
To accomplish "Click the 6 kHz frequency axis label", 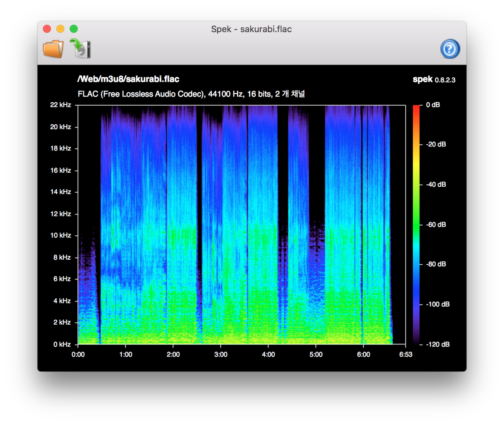I will tap(62, 279).
